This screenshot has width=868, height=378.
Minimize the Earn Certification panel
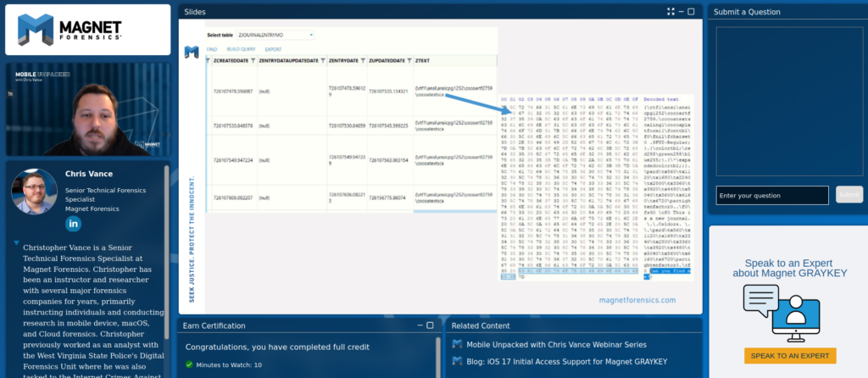pyautogui.click(x=420, y=325)
